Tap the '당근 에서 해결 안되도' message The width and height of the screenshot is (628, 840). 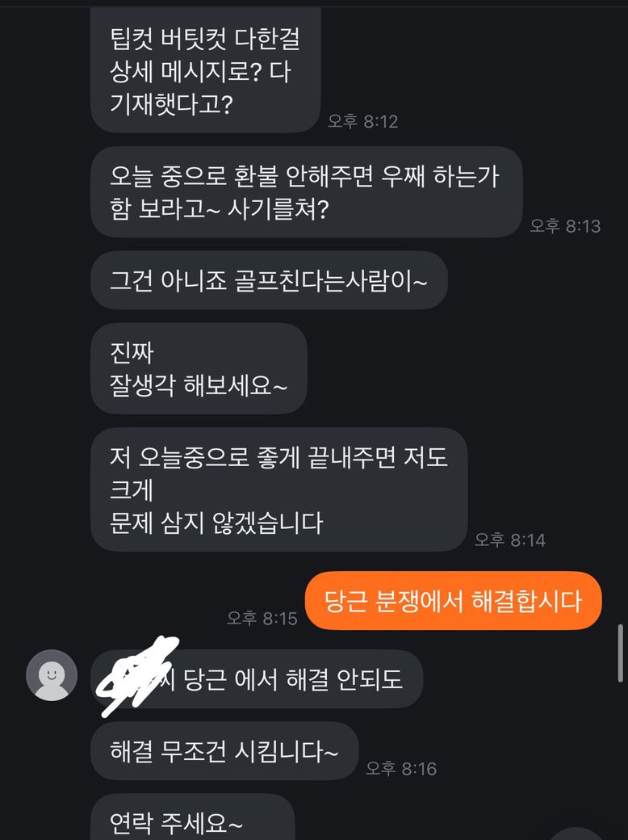(257, 678)
